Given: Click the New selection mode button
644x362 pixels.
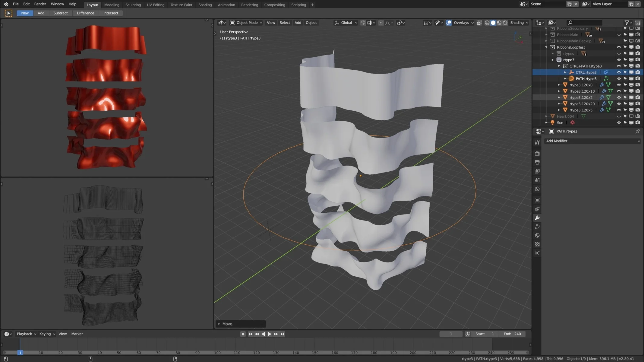Looking at the screenshot, I should coord(25,13).
